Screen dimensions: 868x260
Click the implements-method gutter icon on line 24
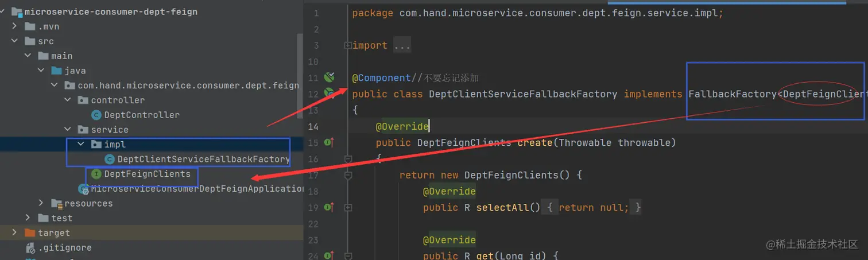coord(329,255)
